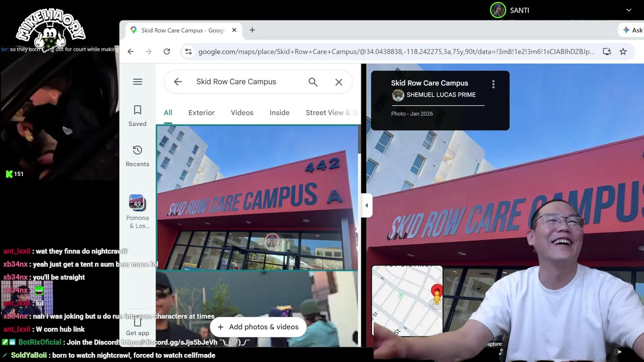
Task: Select the Videos tab
Action: pos(242,113)
